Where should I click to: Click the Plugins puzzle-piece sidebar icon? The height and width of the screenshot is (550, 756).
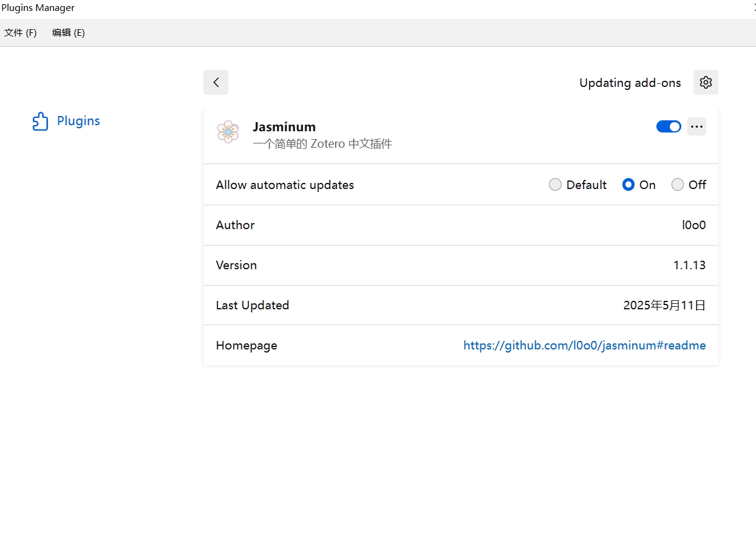point(40,122)
